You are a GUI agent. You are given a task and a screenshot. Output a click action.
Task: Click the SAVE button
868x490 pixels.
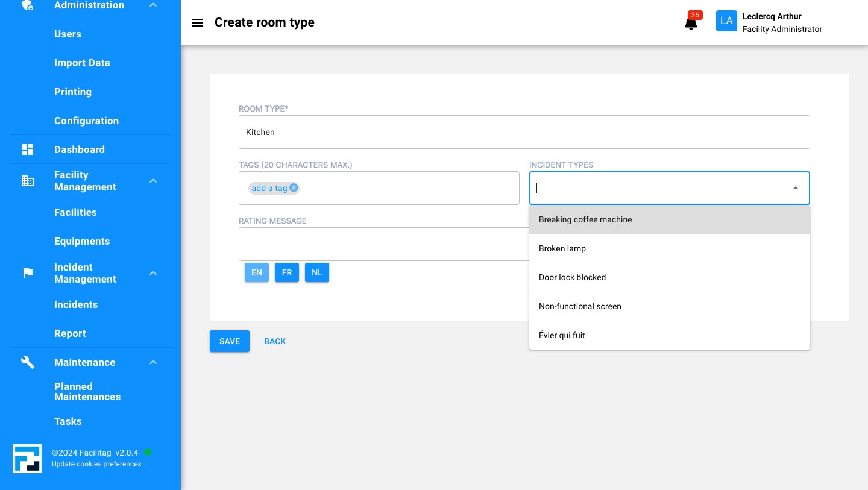point(230,341)
